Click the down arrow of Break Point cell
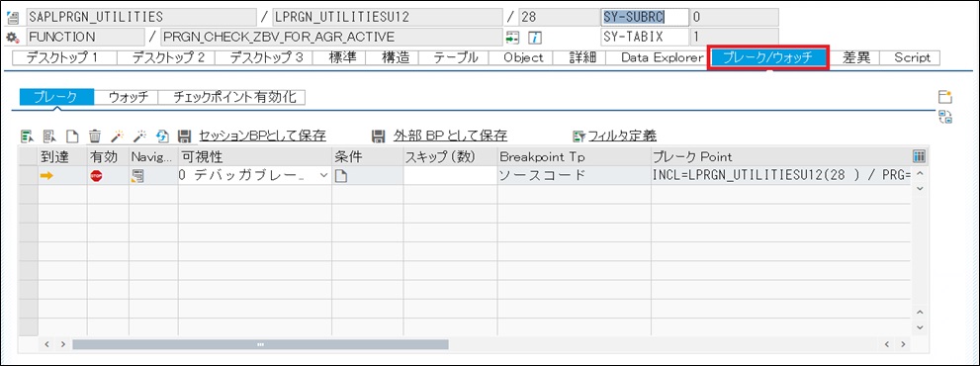 click(920, 188)
